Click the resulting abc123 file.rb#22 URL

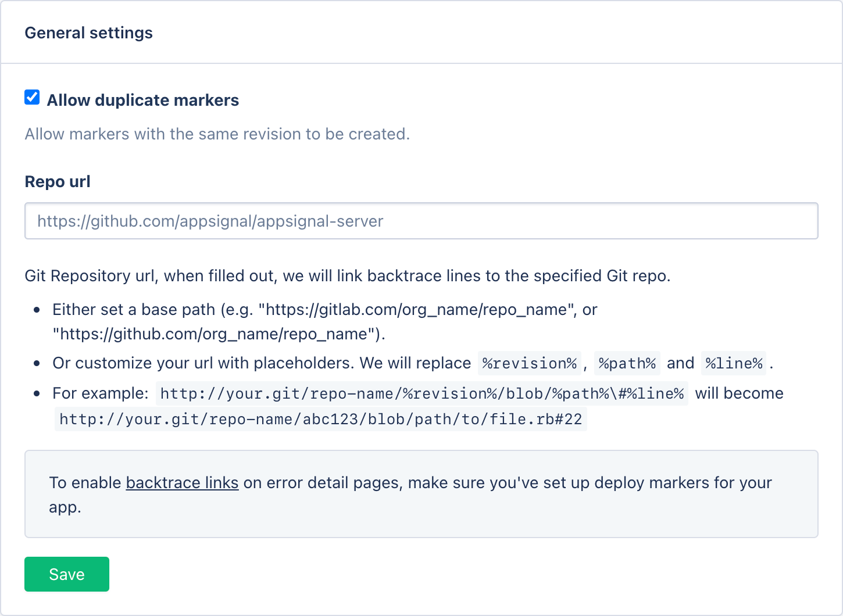coord(320,420)
